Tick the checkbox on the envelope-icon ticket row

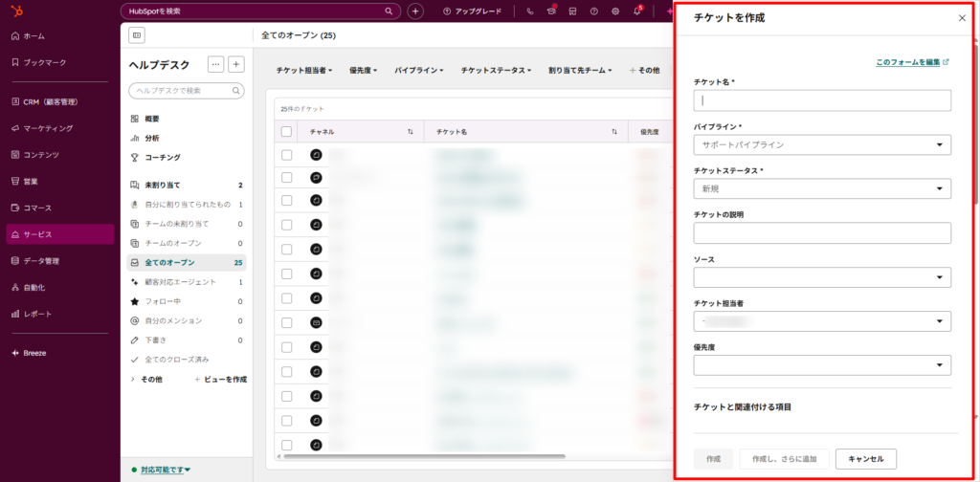click(x=286, y=323)
